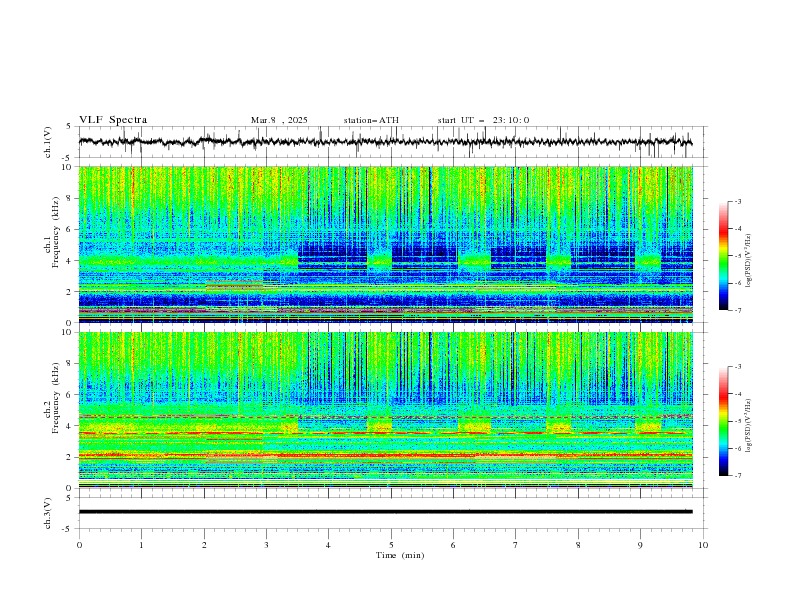
Task: Click the time axis tick label 6
Action: 453,545
